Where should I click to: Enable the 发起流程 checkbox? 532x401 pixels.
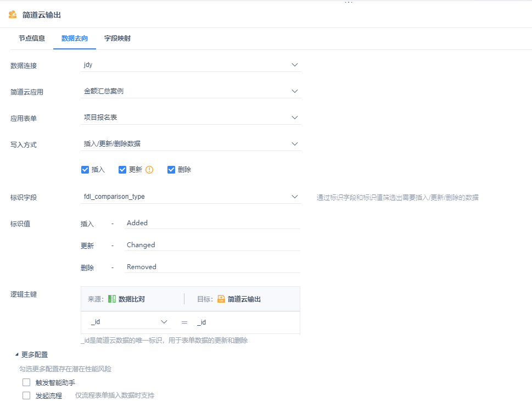[x=26, y=395]
